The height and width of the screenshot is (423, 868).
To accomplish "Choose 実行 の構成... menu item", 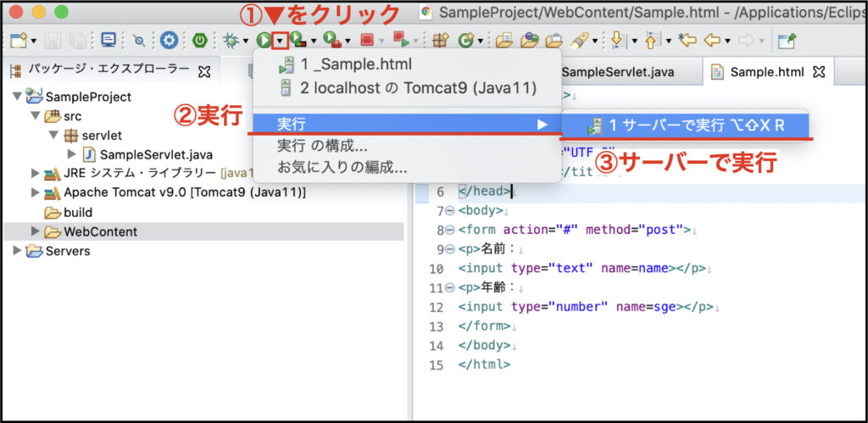I will point(408,146).
